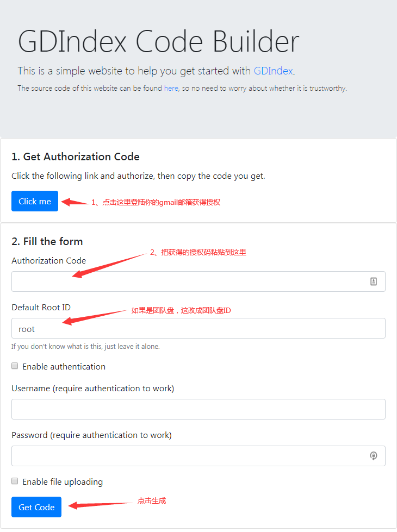
Task: Click the autofill icon in Authorization Code field
Action: click(374, 281)
